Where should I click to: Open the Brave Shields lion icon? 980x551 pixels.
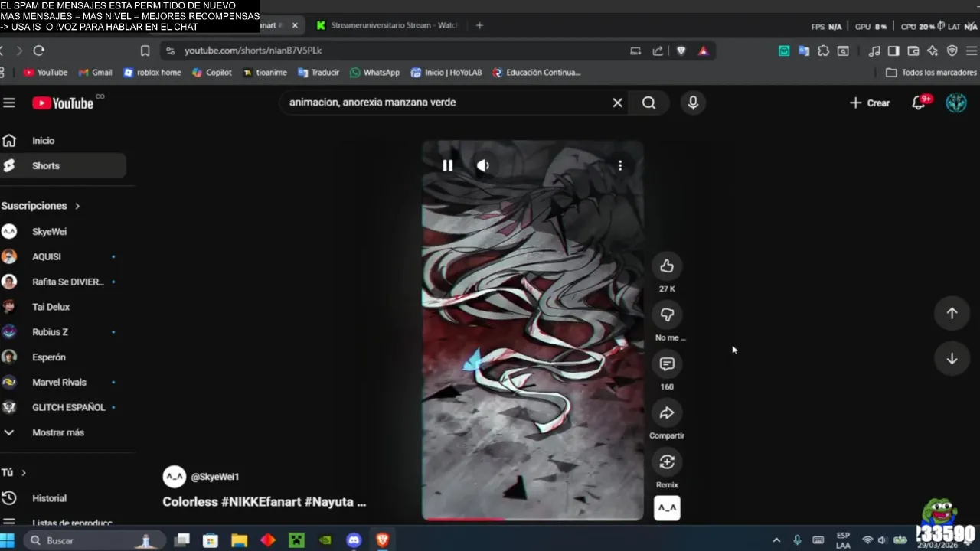click(x=681, y=51)
